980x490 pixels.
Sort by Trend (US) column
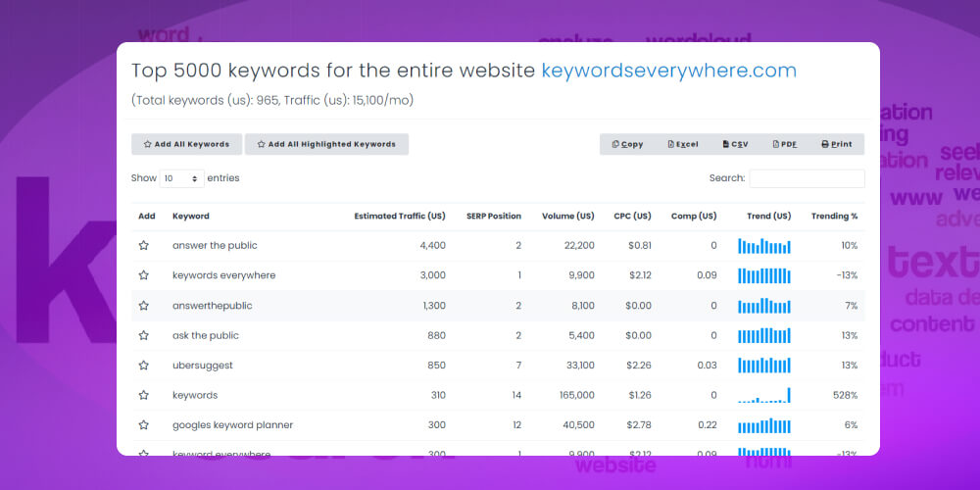click(768, 217)
